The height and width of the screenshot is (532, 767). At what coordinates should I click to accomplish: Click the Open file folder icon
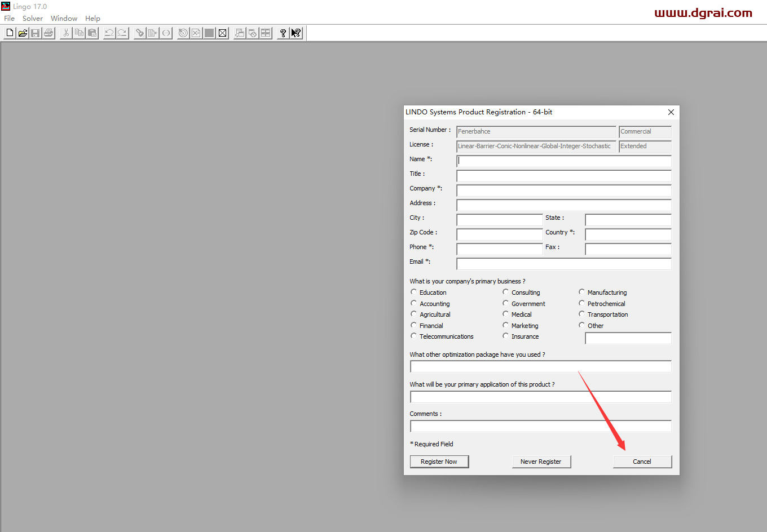(x=23, y=33)
